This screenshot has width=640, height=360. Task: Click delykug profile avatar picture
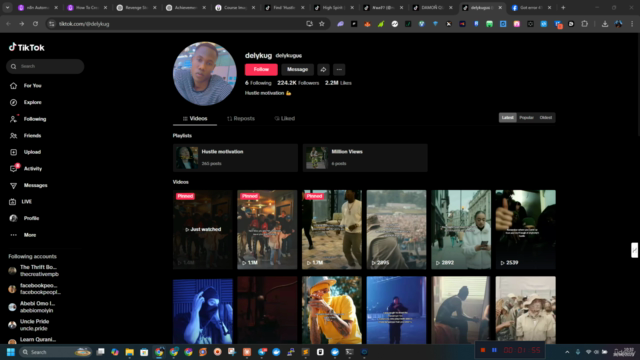(204, 73)
